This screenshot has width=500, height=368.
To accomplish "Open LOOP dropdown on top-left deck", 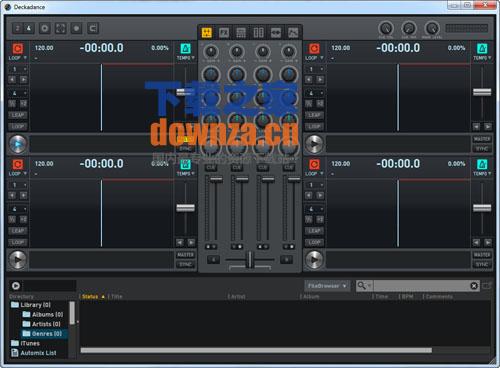I will coord(18,58).
